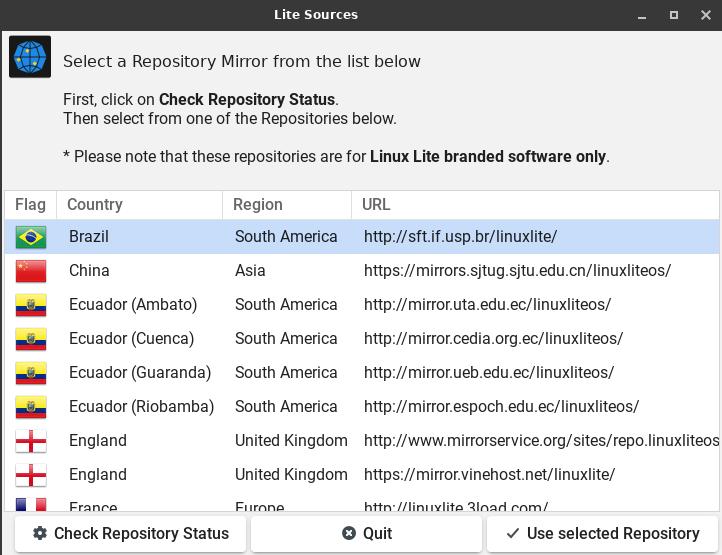Viewport: 722px width, 555px height.
Task: Click the China flag icon
Action: pos(31,271)
